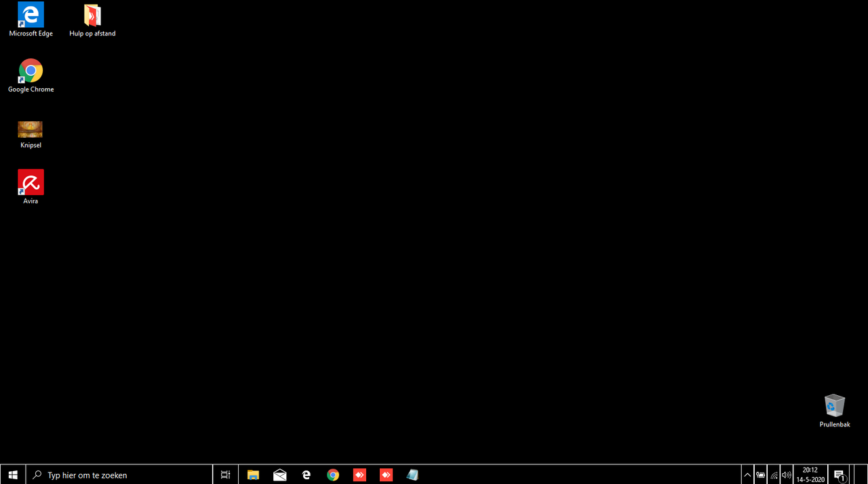Screen dimensions: 868x484
Task: Open the Action Center notifications
Action: 840,475
